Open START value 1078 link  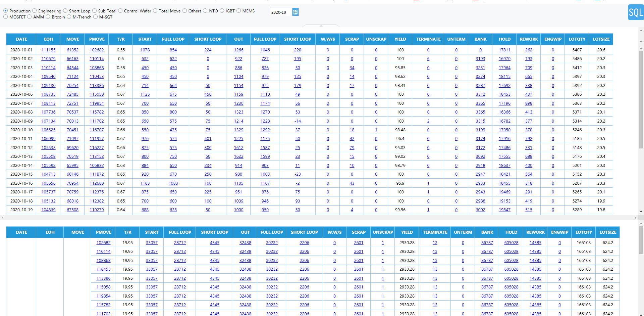145,50
